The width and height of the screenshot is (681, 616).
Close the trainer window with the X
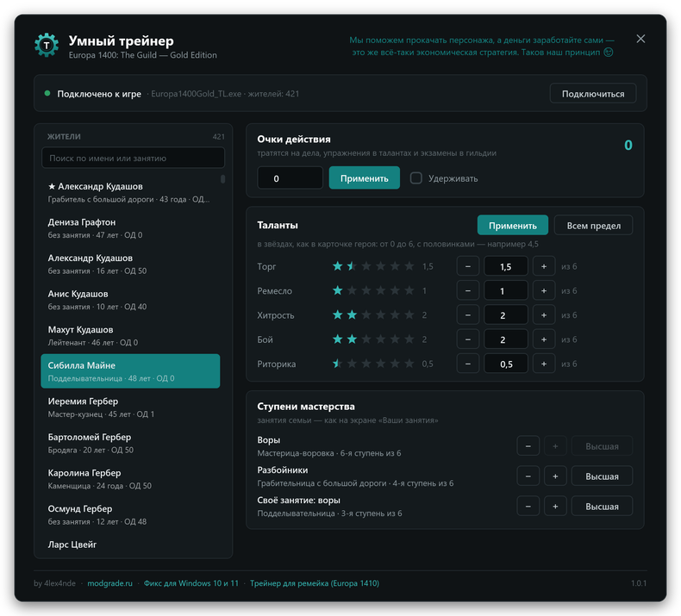pyautogui.click(x=640, y=39)
